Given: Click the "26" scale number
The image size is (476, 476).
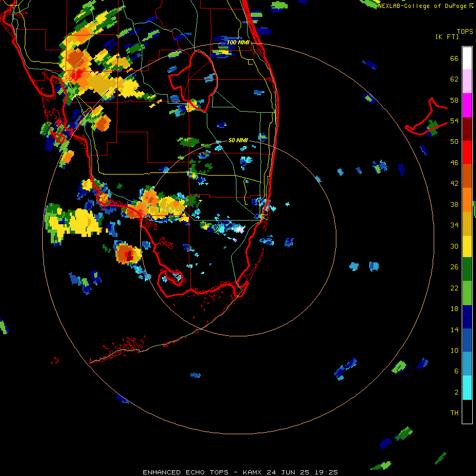Looking at the screenshot, I should click(454, 267).
